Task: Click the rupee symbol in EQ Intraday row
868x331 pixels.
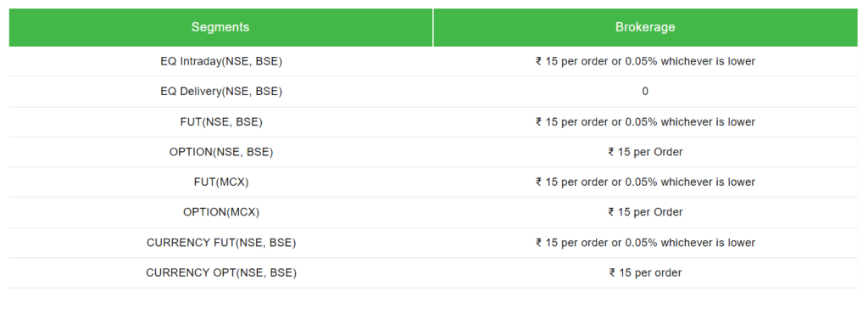Action: (x=538, y=62)
